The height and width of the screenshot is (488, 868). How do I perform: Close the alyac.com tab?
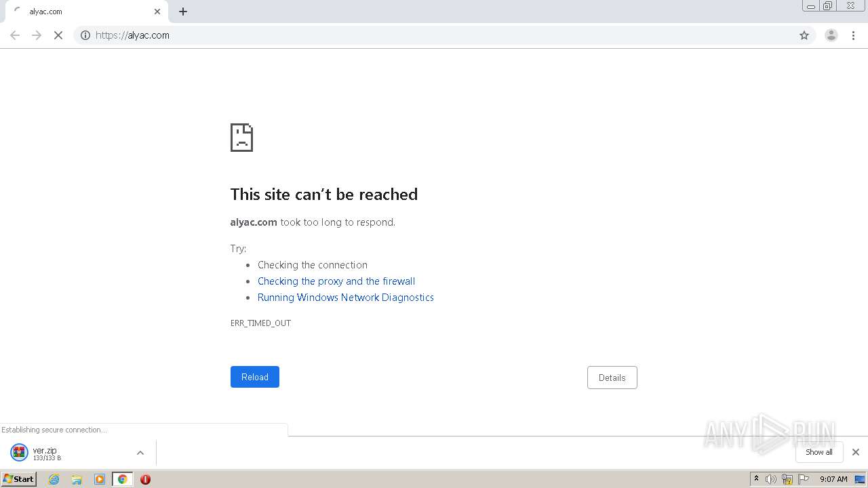point(157,12)
